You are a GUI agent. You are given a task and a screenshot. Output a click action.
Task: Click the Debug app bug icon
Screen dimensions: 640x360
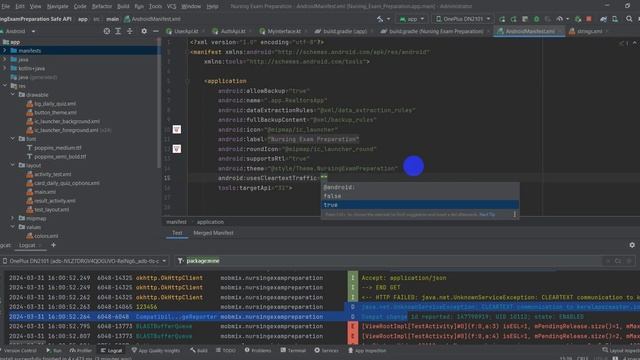pos(536,19)
